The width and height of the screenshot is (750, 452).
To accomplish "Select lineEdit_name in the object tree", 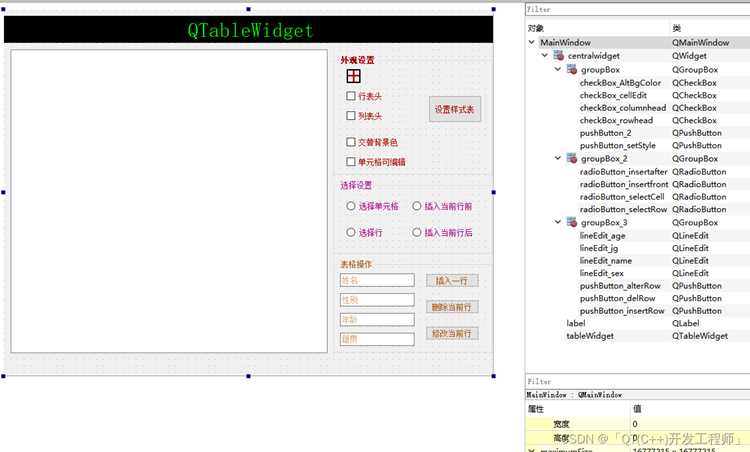I will (606, 261).
